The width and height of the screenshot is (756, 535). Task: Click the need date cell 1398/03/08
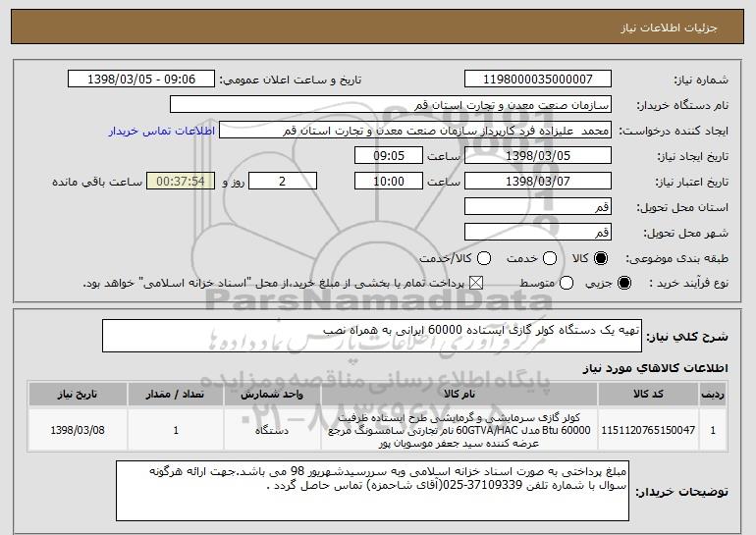(78, 430)
